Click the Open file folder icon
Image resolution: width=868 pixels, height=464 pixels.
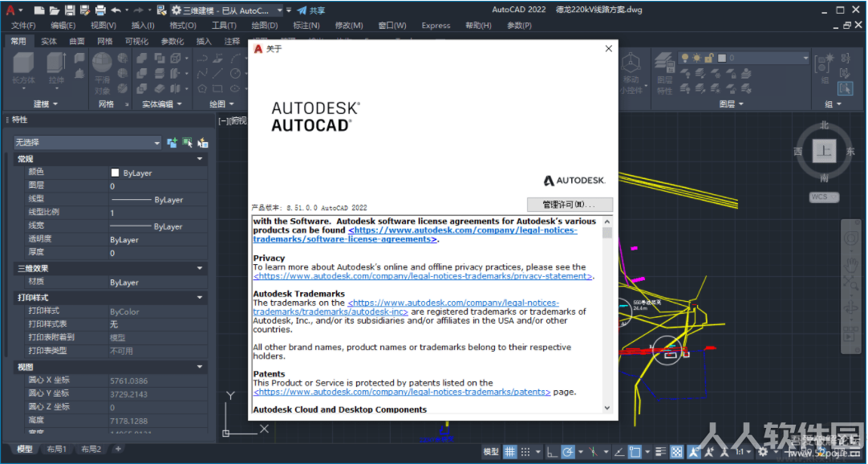[x=55, y=10]
